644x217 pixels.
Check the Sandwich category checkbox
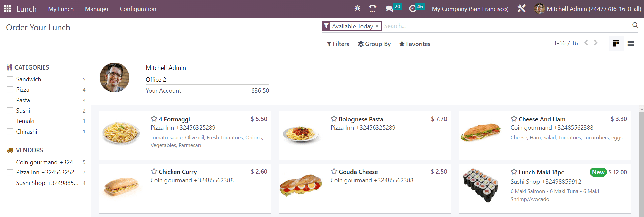coord(10,79)
